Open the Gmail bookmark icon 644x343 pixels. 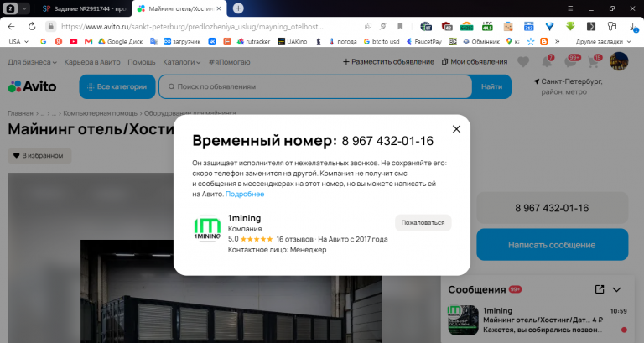coord(88,41)
